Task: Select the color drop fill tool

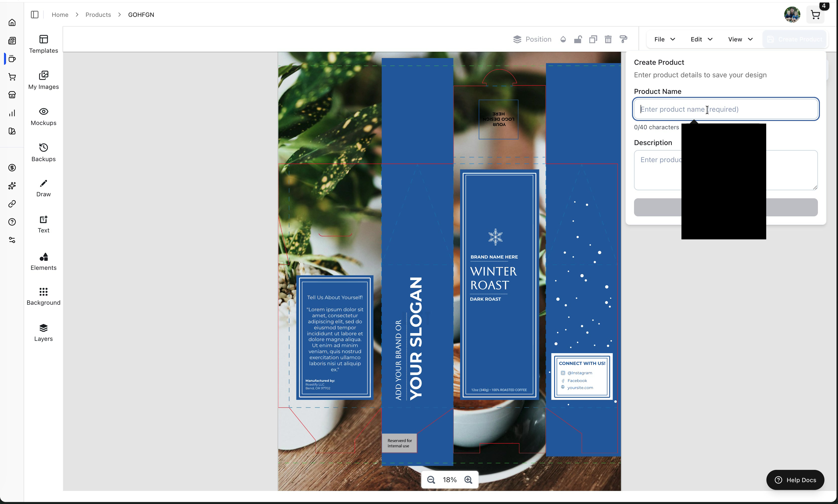Action: (563, 39)
